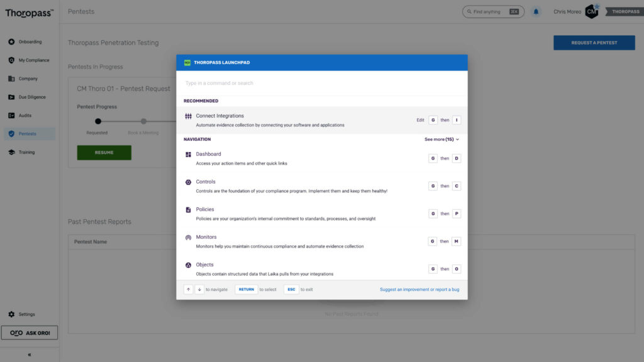
Task: Click the M shortcut key for Monitors
Action: (x=456, y=241)
